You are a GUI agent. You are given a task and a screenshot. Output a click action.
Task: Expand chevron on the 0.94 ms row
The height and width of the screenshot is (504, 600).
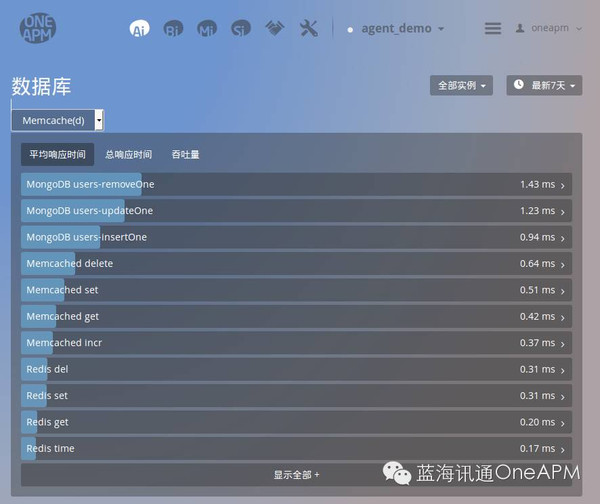pos(563,238)
